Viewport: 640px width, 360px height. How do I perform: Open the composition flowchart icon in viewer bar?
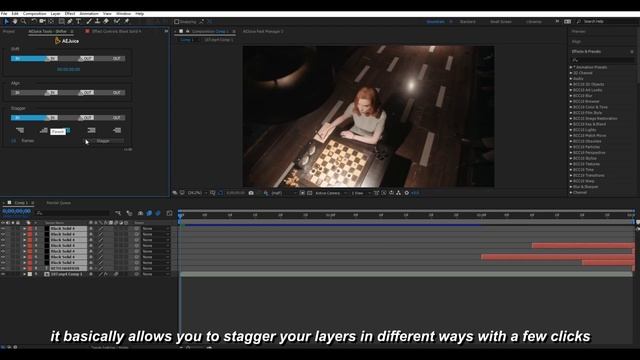point(398,193)
